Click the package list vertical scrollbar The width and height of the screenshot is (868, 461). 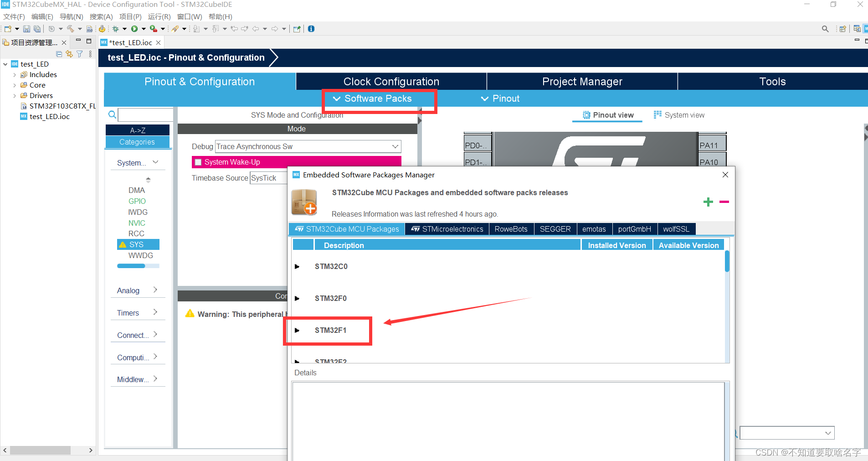click(x=727, y=261)
